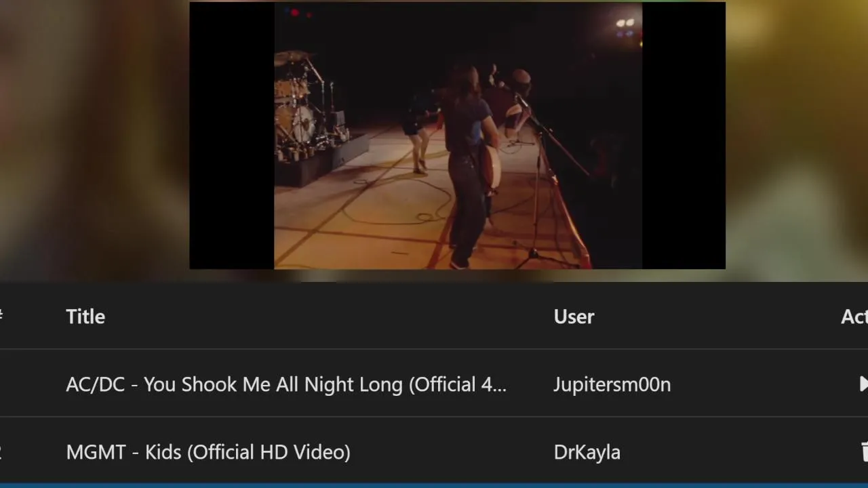Click the trash icon beside DrKayla's row
The image size is (868, 488).
click(x=864, y=451)
